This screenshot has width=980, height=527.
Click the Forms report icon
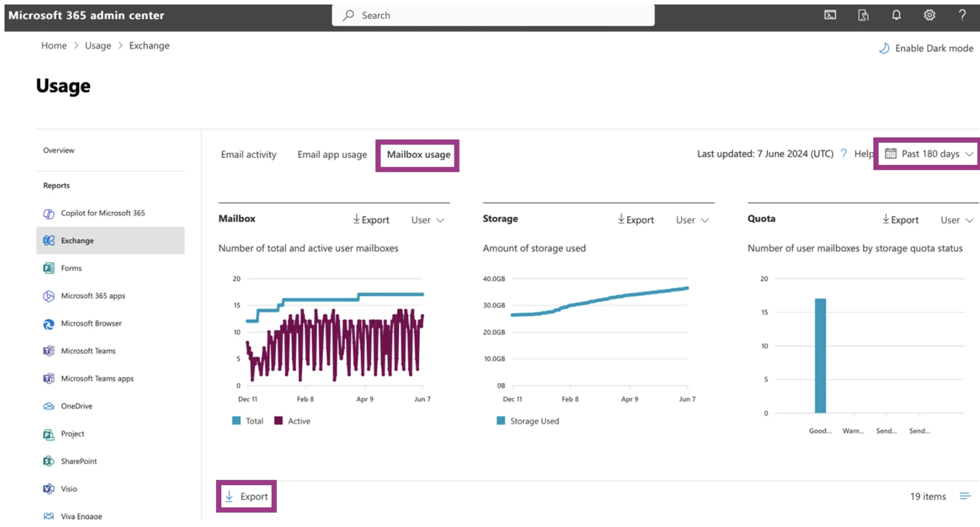tap(49, 268)
